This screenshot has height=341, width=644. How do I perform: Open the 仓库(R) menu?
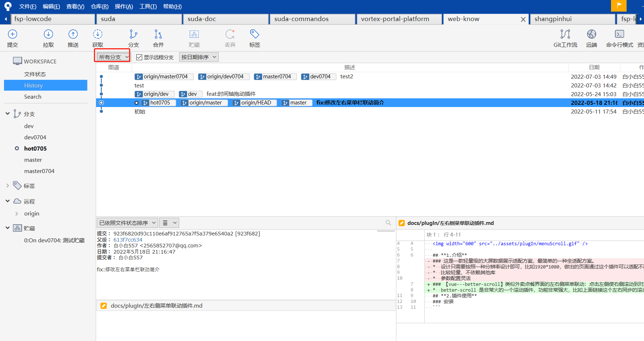coord(99,7)
